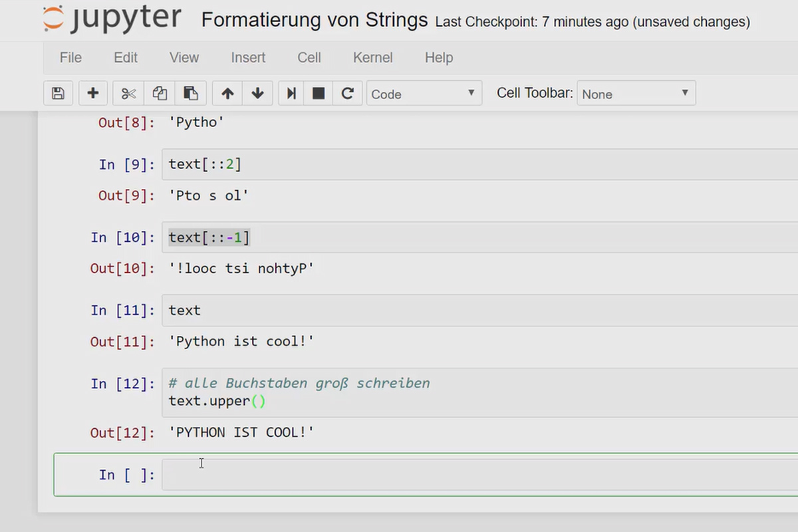Image resolution: width=798 pixels, height=532 pixels.
Task: Click the Out[11] prompt label
Action: coord(122,342)
